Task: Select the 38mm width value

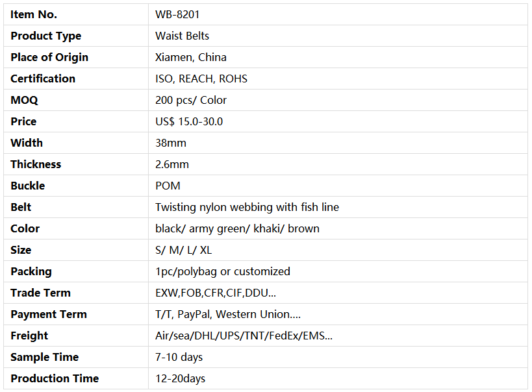Action: 171,143
